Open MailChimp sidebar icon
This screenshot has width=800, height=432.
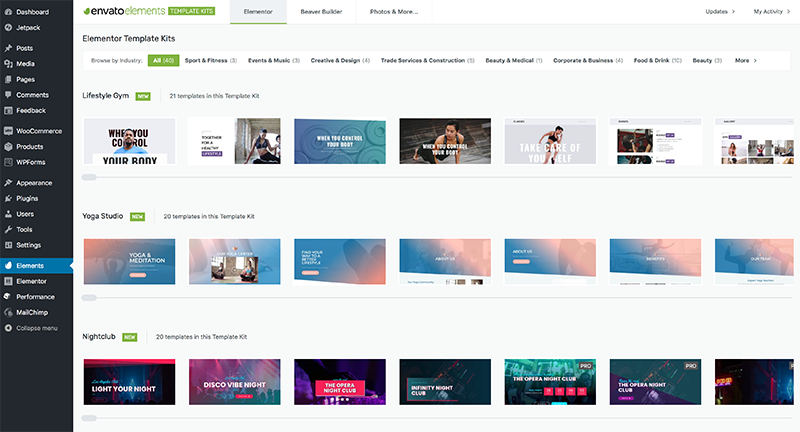coord(8,312)
